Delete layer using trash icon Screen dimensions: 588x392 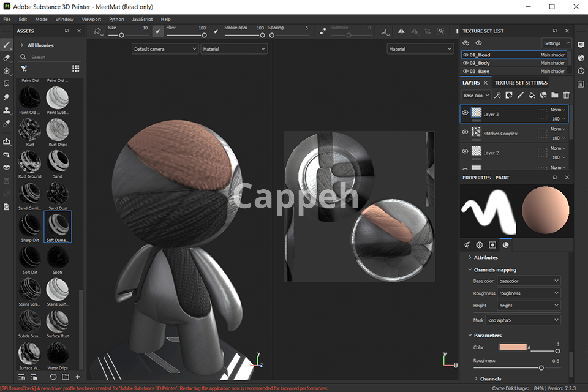pyautogui.click(x=566, y=95)
